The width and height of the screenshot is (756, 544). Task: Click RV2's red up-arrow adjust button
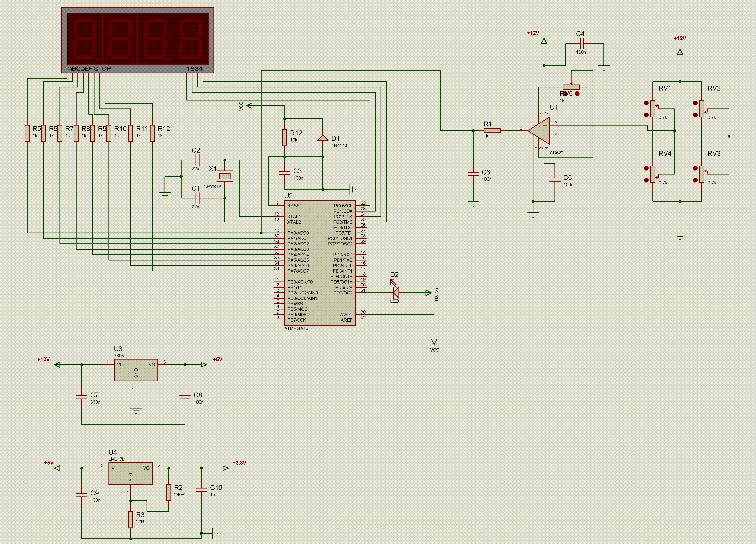pos(695,103)
